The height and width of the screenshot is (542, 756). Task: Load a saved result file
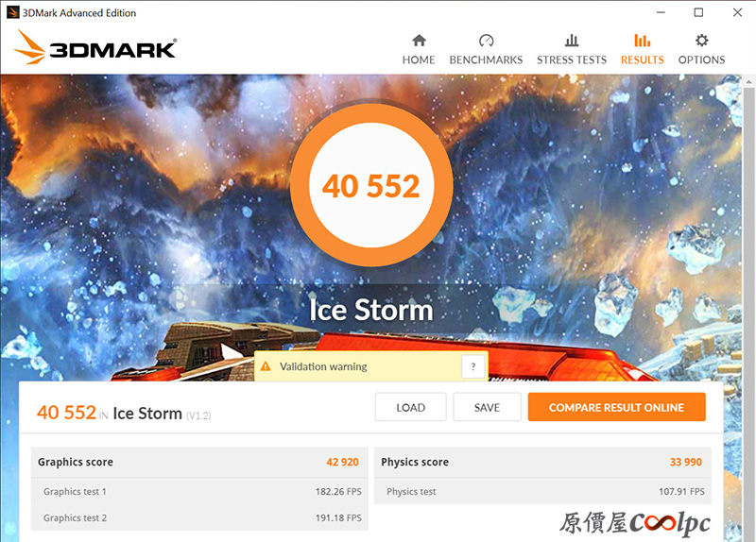411,407
